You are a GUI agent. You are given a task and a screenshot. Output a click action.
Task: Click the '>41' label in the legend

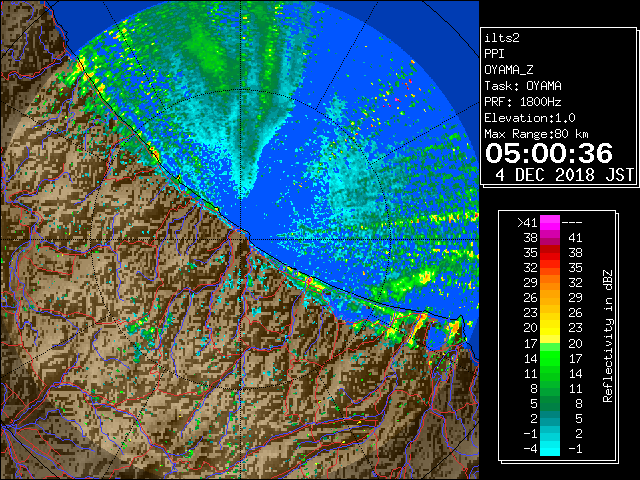[x=527, y=222]
